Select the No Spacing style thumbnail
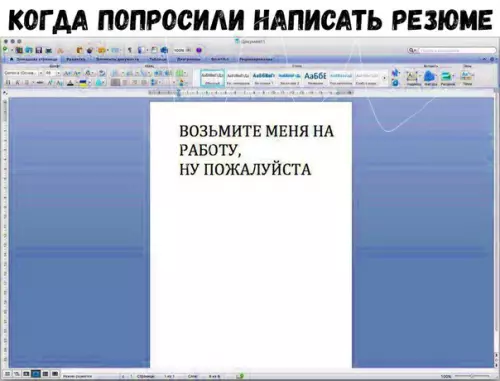This screenshot has height=381, width=500. tap(238, 78)
